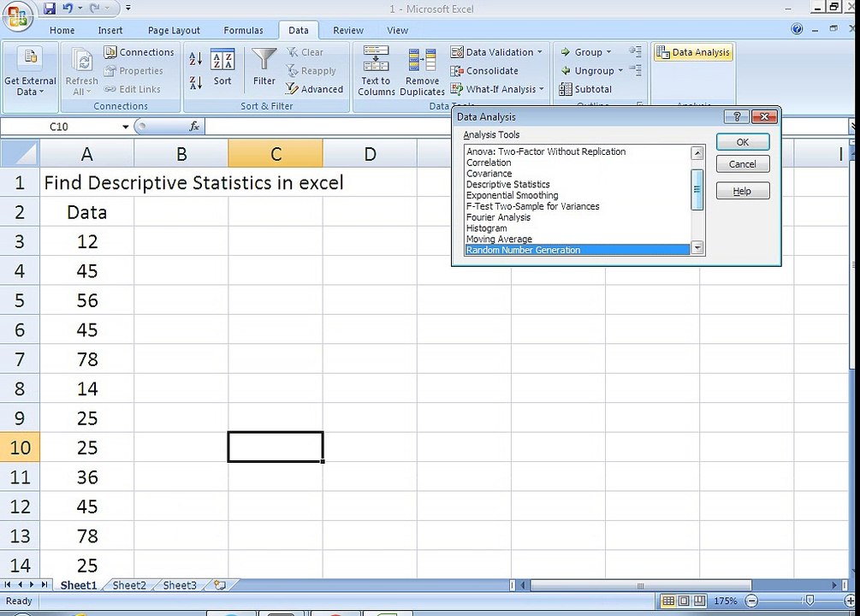
Task: Expand Undo history dropdown arrow
Action: [x=80, y=9]
